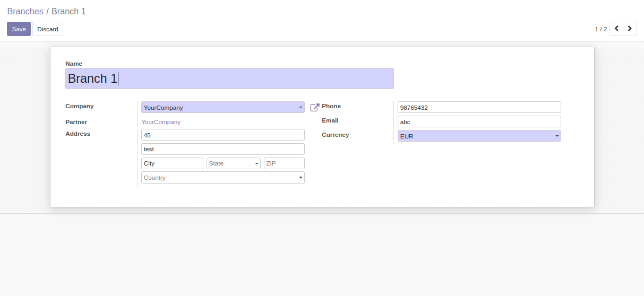
Task: Open the State dropdown
Action: [x=233, y=163]
